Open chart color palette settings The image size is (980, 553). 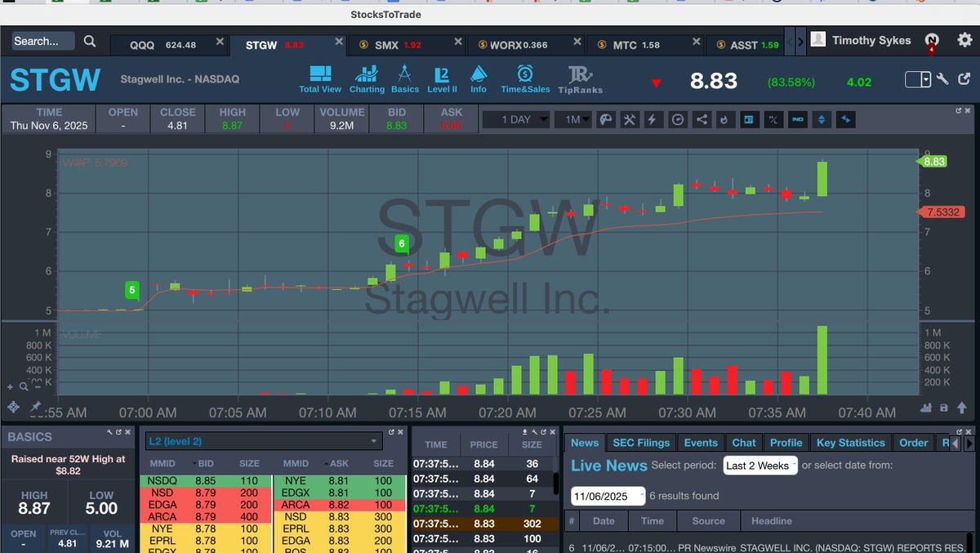pos(605,119)
